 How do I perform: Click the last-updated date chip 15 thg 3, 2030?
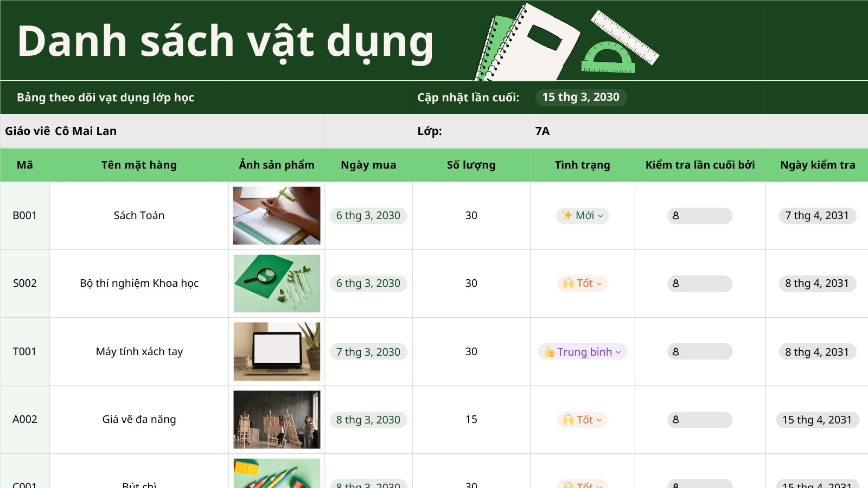click(581, 97)
